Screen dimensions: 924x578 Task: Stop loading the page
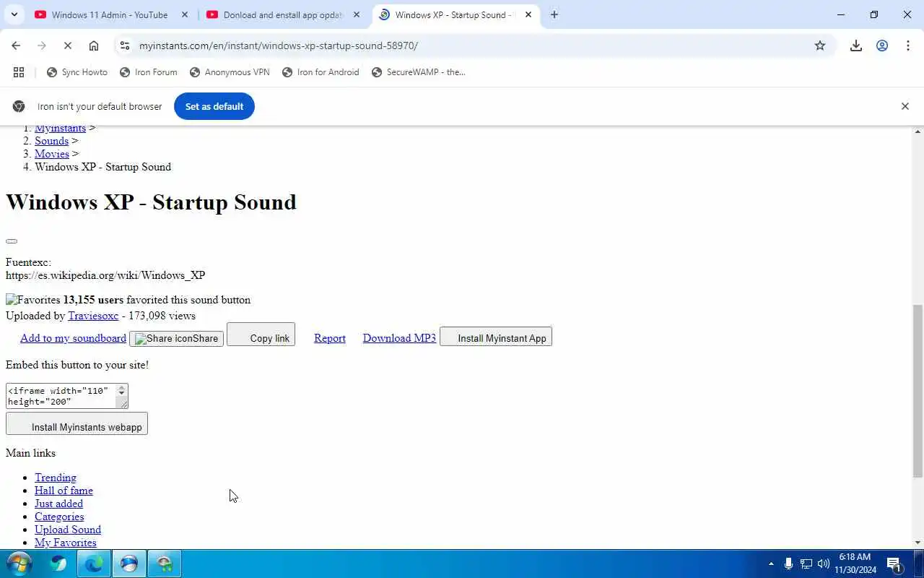click(67, 46)
